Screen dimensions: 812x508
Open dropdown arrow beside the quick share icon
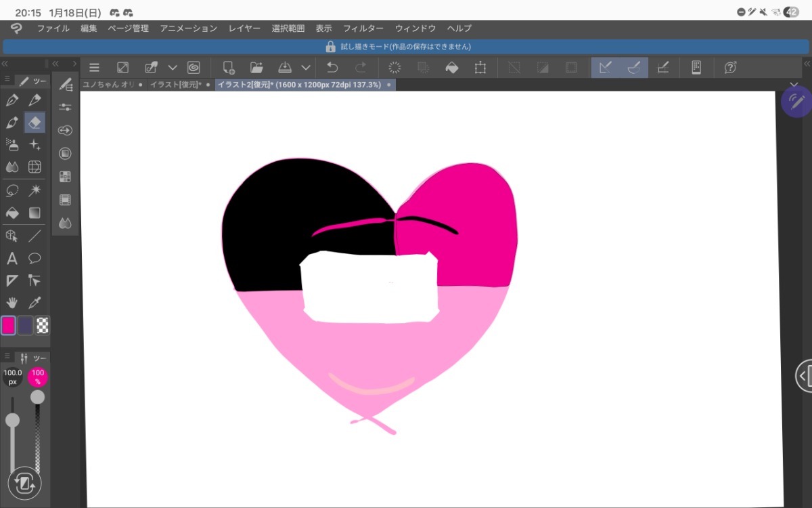tap(172, 68)
